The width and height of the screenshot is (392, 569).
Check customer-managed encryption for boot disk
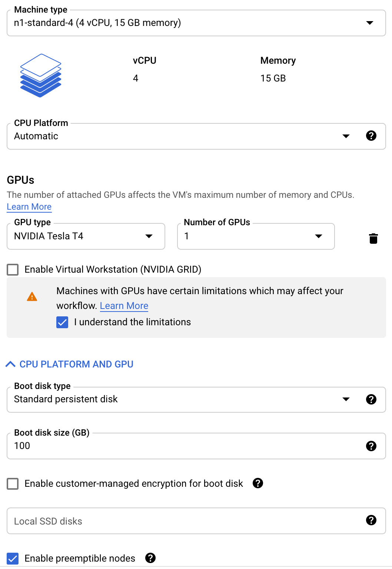pyautogui.click(x=13, y=483)
